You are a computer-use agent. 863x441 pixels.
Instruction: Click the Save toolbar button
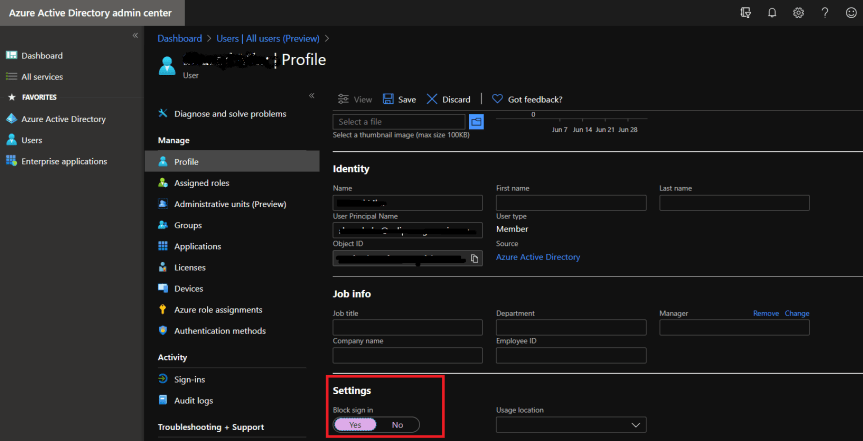click(399, 99)
